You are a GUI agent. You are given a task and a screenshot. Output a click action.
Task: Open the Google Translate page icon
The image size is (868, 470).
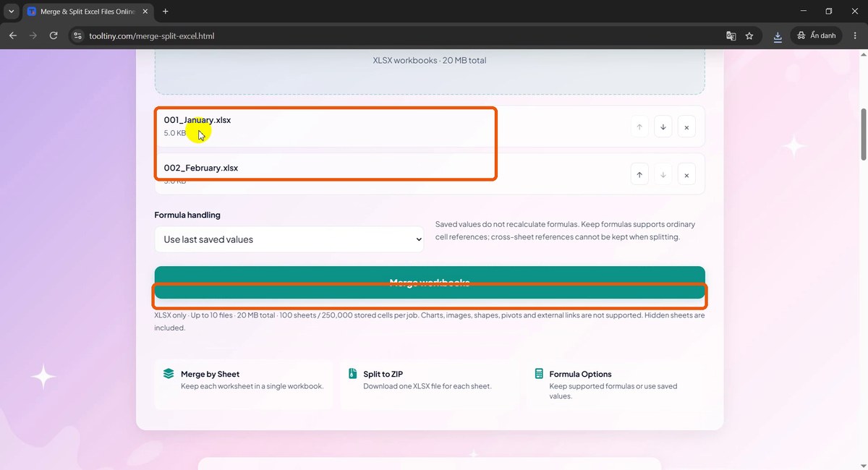[x=731, y=35]
